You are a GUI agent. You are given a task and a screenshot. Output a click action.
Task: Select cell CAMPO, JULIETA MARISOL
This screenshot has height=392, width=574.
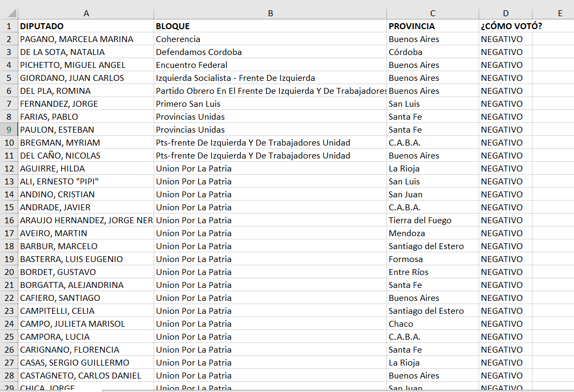pos(86,324)
